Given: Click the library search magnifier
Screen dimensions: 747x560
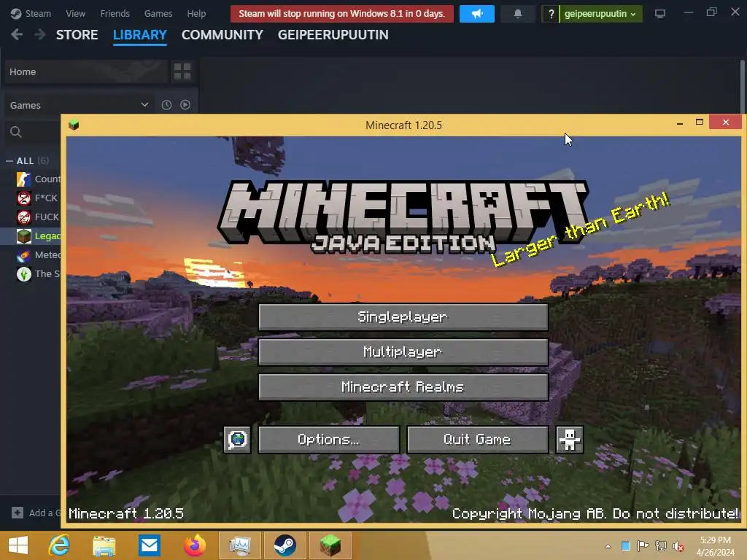Looking at the screenshot, I should [16, 132].
